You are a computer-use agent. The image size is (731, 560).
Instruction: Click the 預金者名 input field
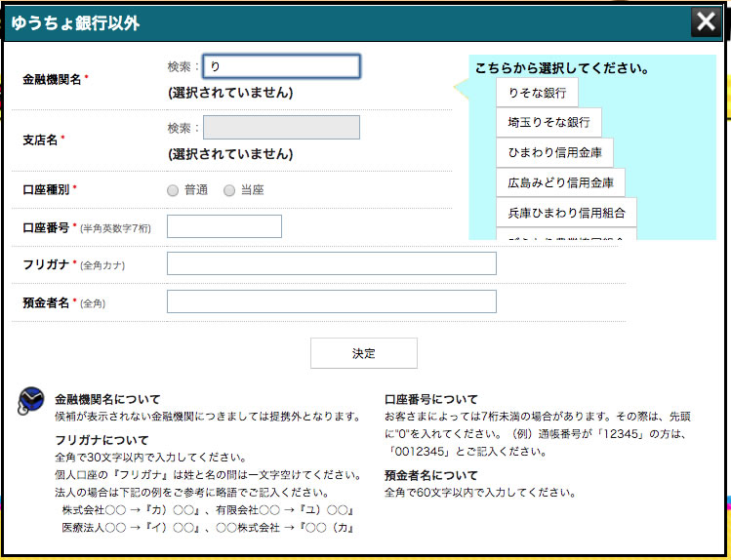(x=332, y=301)
